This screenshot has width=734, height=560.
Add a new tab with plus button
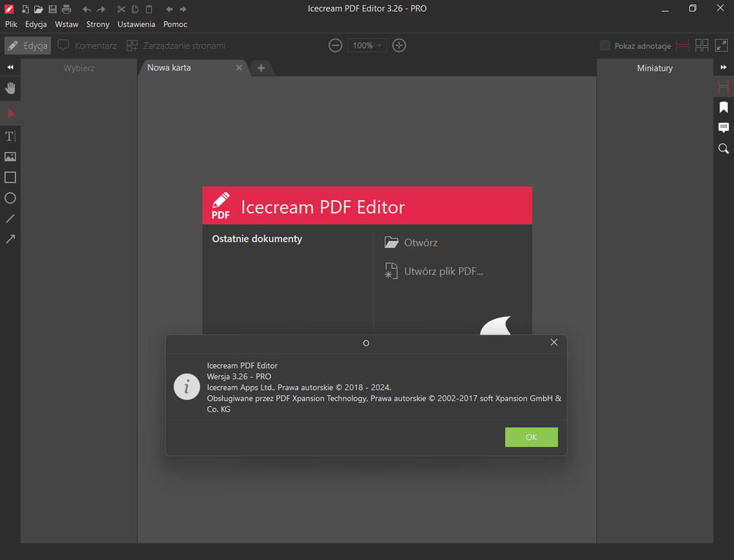(x=261, y=69)
